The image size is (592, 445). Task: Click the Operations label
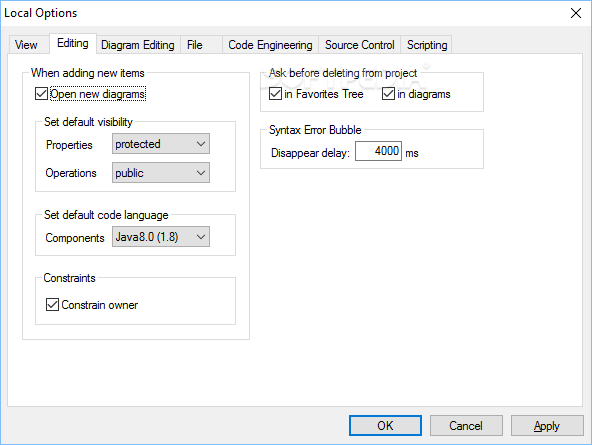(x=71, y=173)
